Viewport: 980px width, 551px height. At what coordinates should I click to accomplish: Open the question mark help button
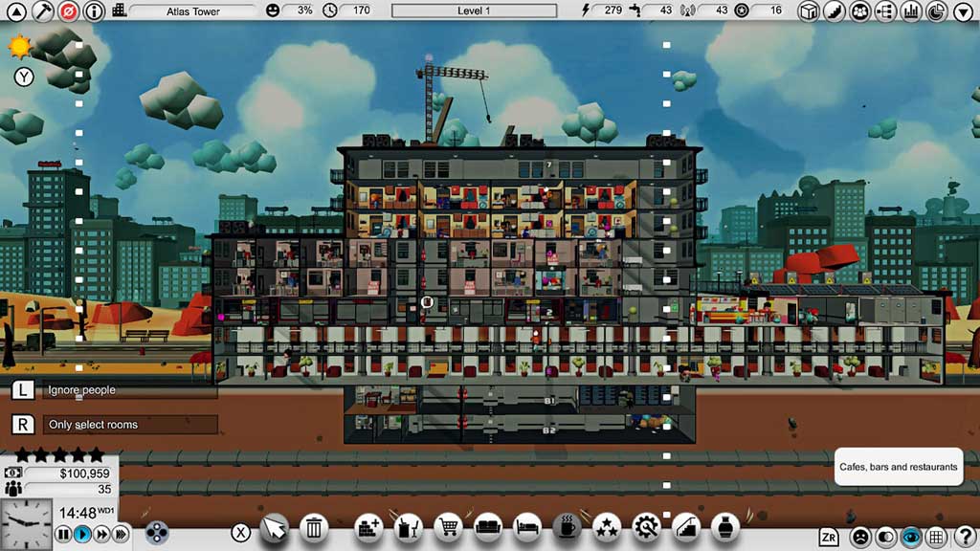(965, 537)
